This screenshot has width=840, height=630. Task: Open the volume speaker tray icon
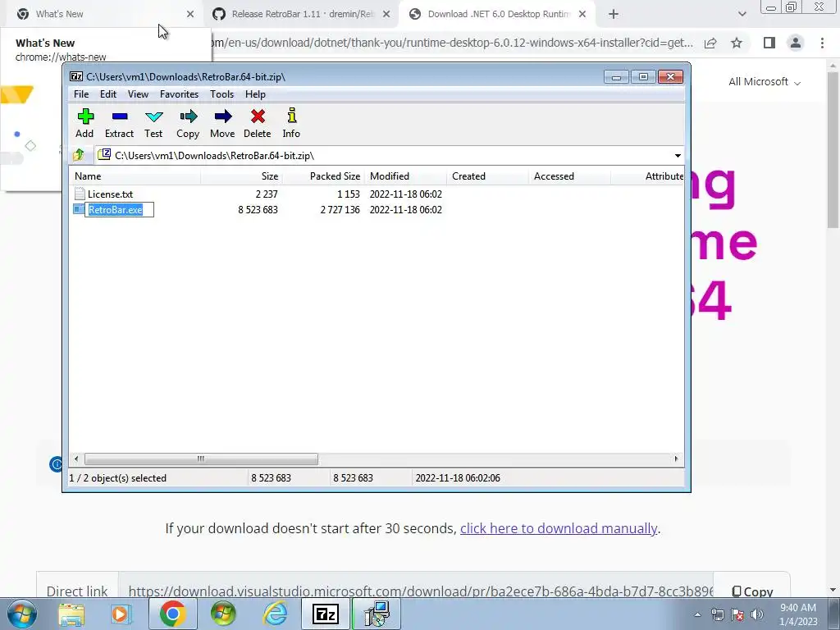click(757, 615)
